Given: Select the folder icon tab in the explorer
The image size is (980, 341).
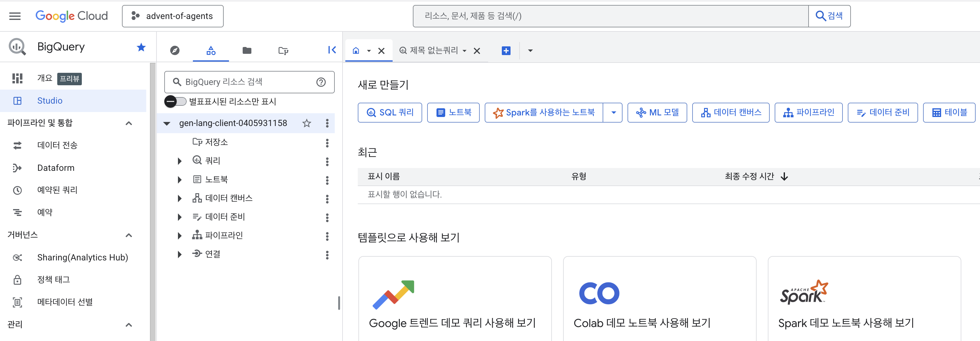Looking at the screenshot, I should pyautogui.click(x=247, y=50).
